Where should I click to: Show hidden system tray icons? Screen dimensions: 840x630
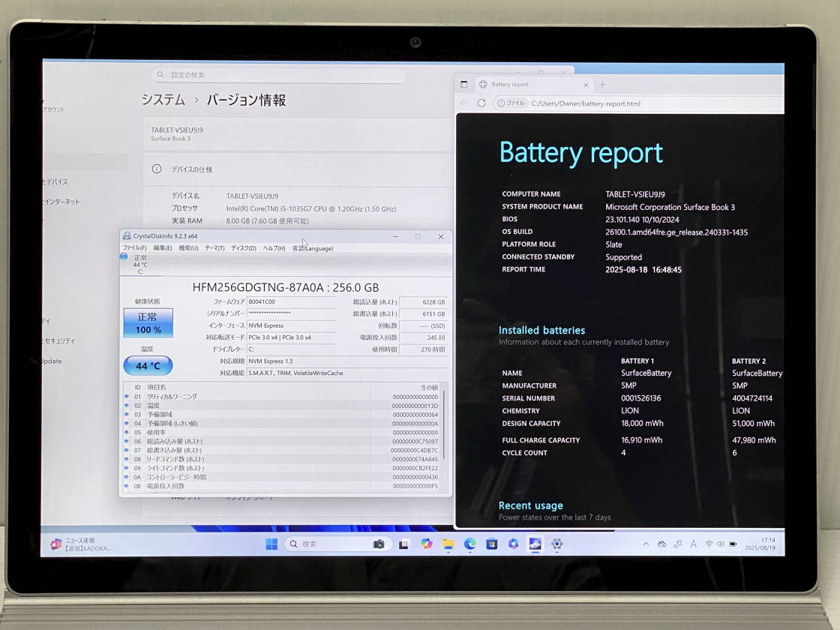pos(646,544)
